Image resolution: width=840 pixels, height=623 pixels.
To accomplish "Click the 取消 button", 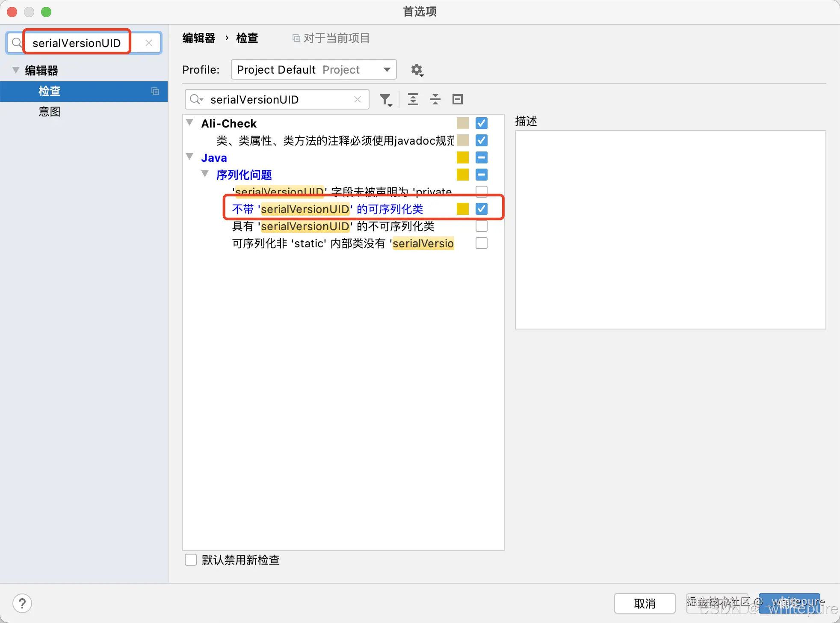I will click(645, 603).
